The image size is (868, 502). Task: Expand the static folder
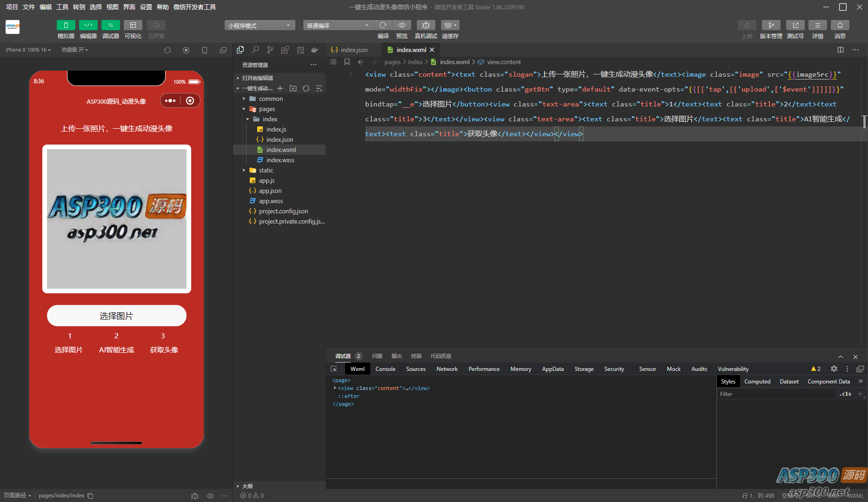[x=266, y=170]
